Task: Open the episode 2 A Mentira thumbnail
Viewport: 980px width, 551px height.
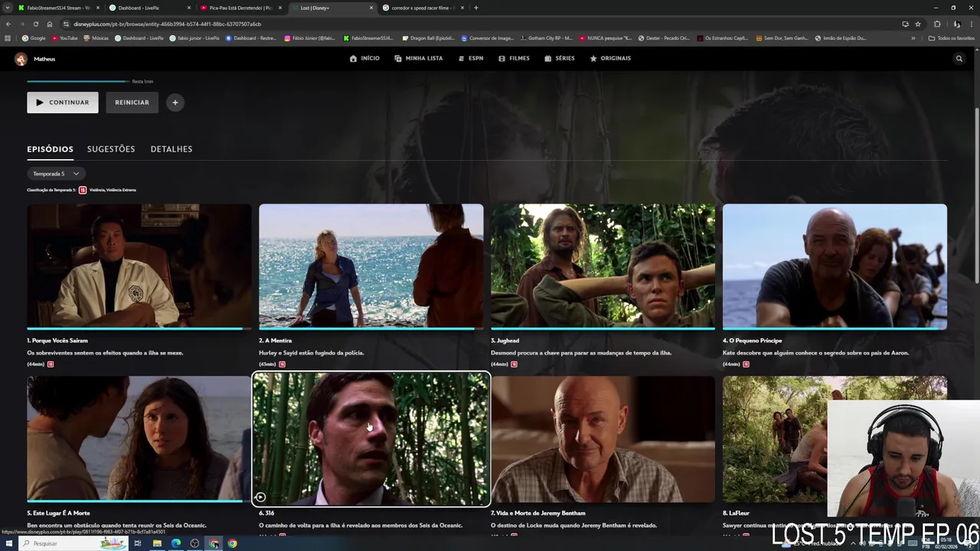Action: tap(371, 266)
